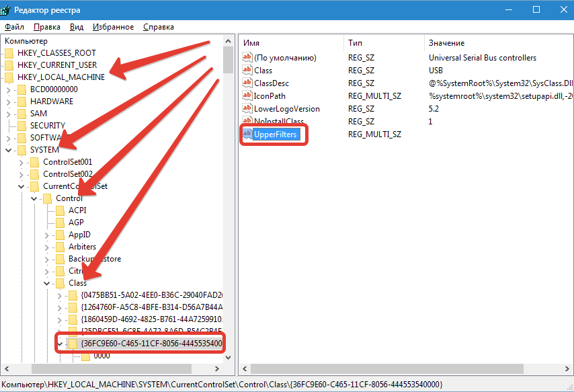The height and width of the screenshot is (392, 574).
Task: Click the values pane scroll right arrow
Action: click(x=567, y=369)
